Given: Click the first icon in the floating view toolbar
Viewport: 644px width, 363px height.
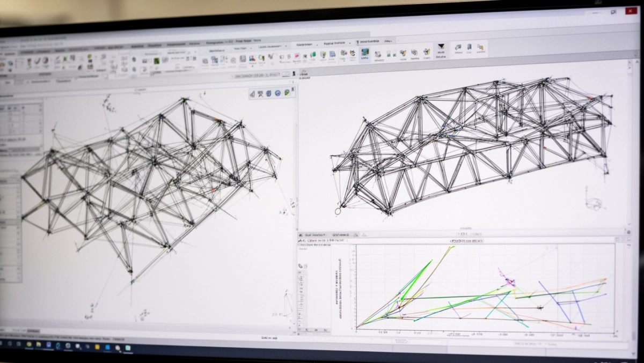Looking at the screenshot, I should (x=253, y=94).
